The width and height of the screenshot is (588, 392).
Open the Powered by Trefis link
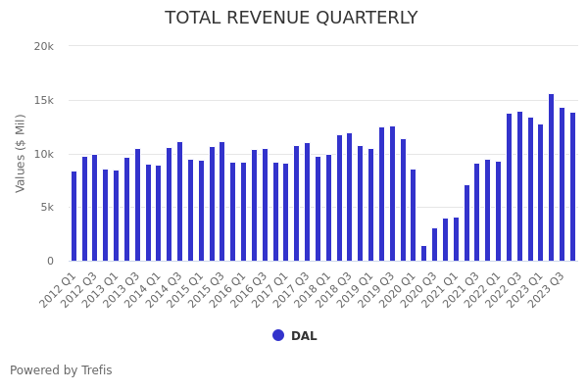click(x=61, y=370)
